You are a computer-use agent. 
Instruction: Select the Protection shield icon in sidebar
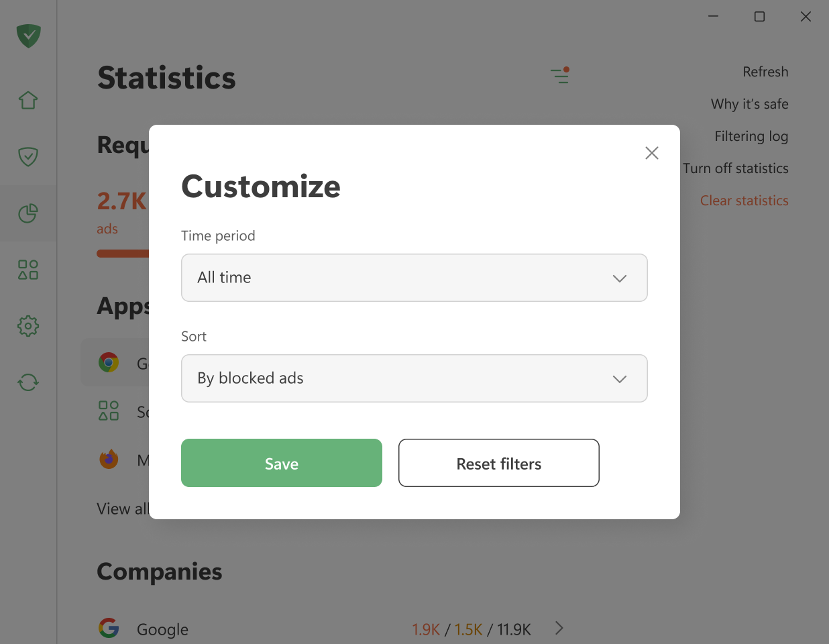coord(27,156)
